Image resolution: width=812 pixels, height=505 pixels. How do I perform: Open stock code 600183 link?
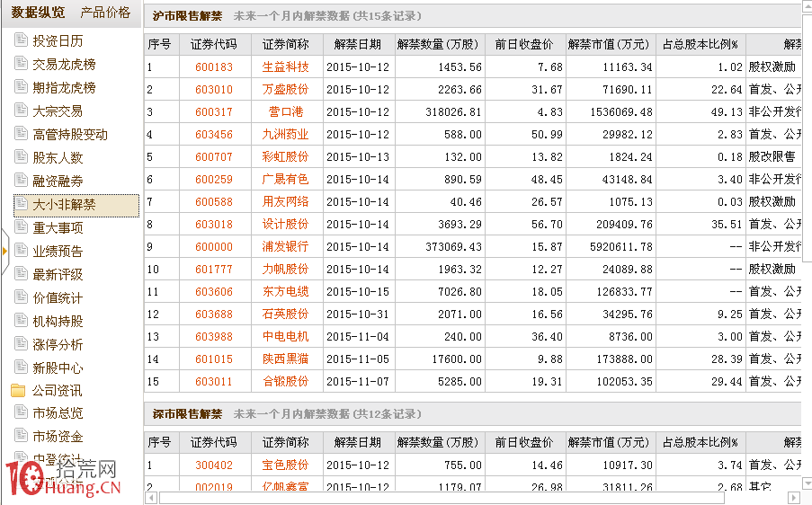point(214,67)
